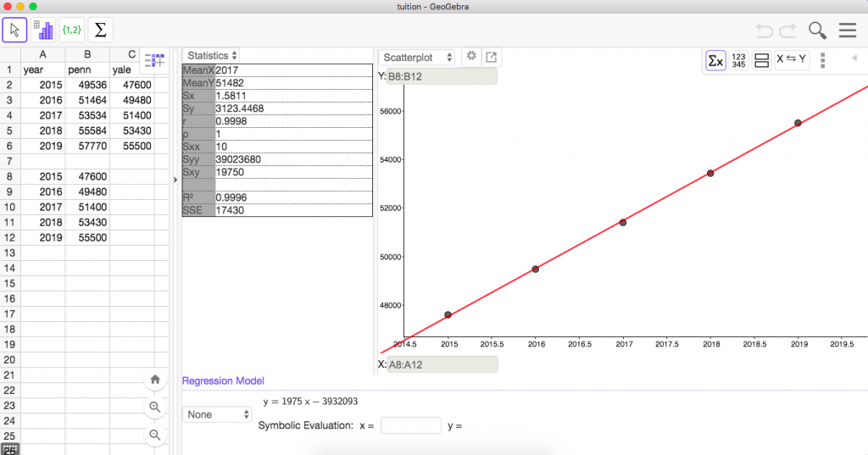Click the regression equation y = 1975x − 3932093

[x=310, y=402]
